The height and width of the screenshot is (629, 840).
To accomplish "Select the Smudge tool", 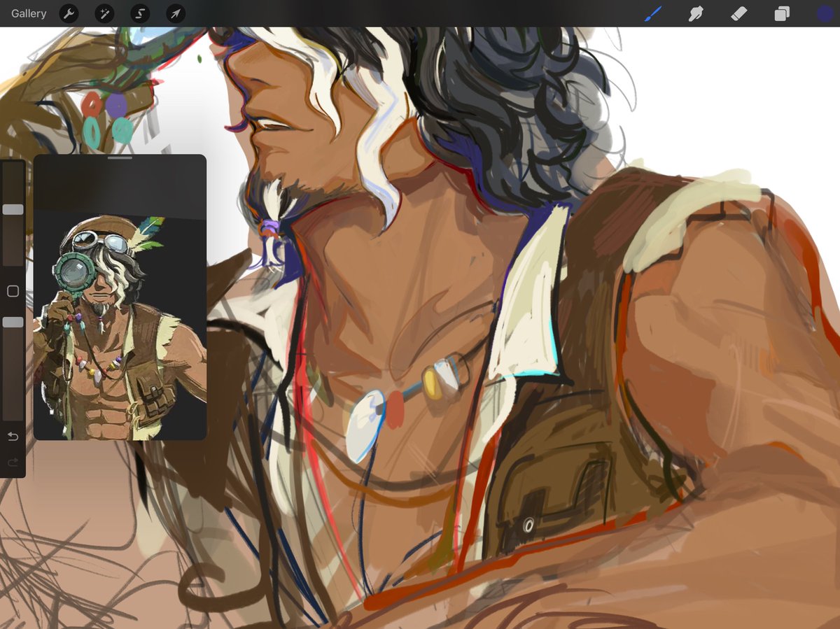I will point(696,13).
